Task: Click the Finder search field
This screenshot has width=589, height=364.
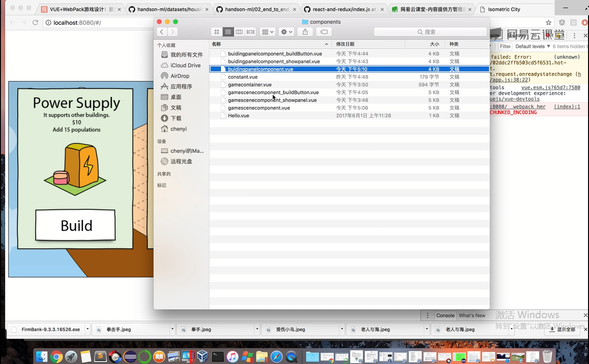Action: [429, 31]
